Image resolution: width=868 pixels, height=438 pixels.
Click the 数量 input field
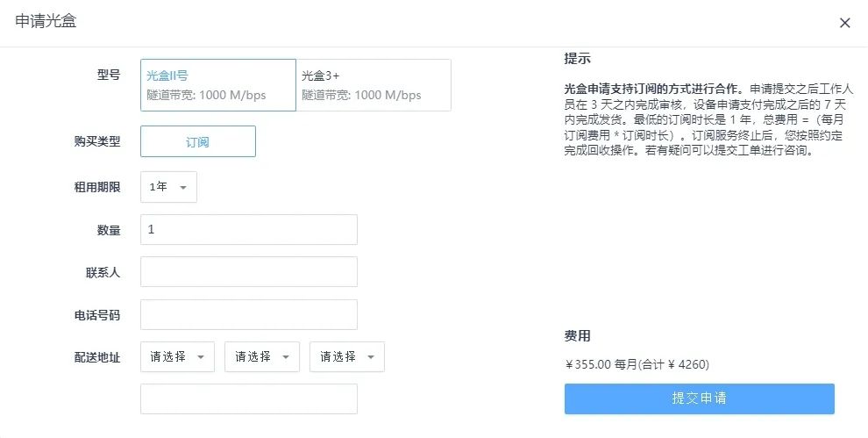point(248,230)
